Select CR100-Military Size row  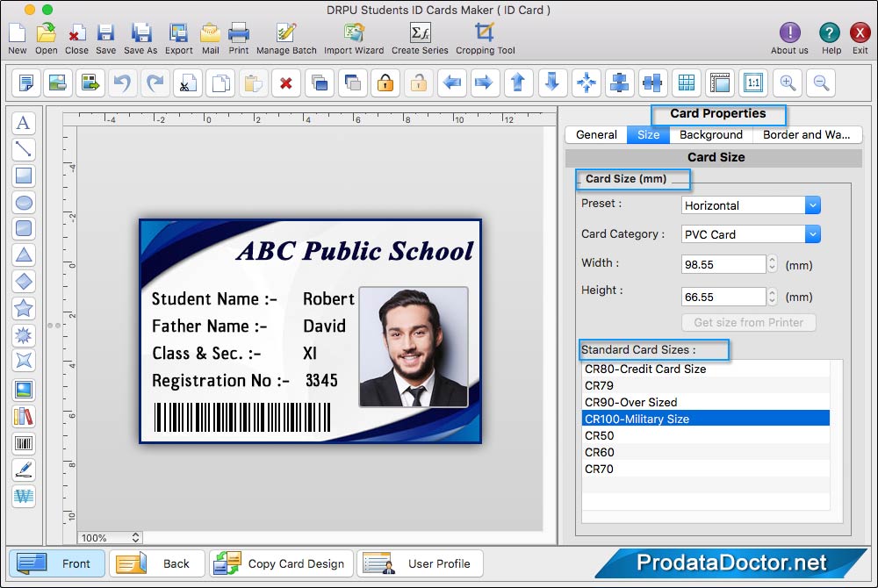click(x=706, y=419)
